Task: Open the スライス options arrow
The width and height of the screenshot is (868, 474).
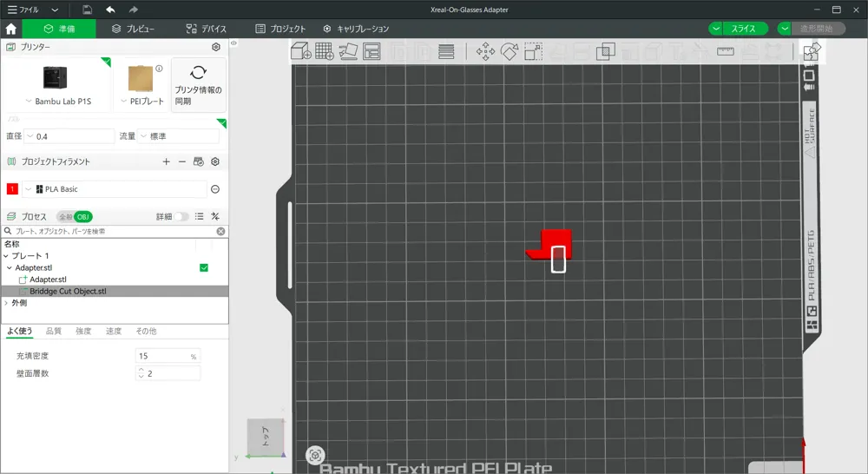Action: tap(716, 29)
